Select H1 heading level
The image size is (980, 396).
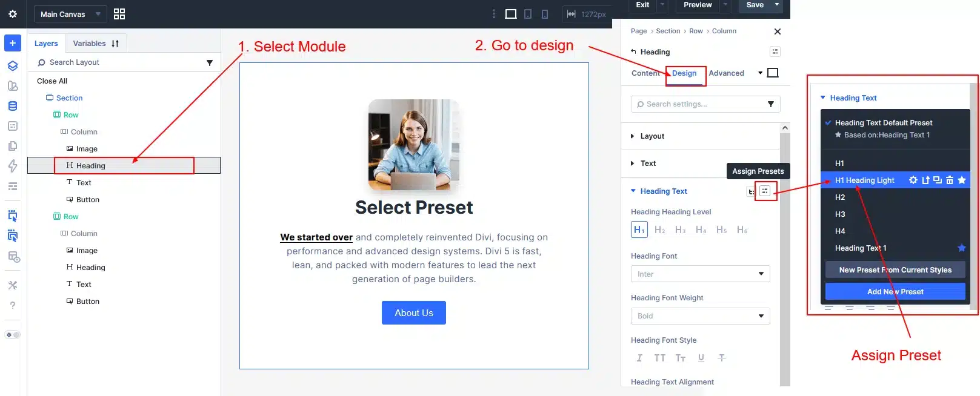(639, 229)
